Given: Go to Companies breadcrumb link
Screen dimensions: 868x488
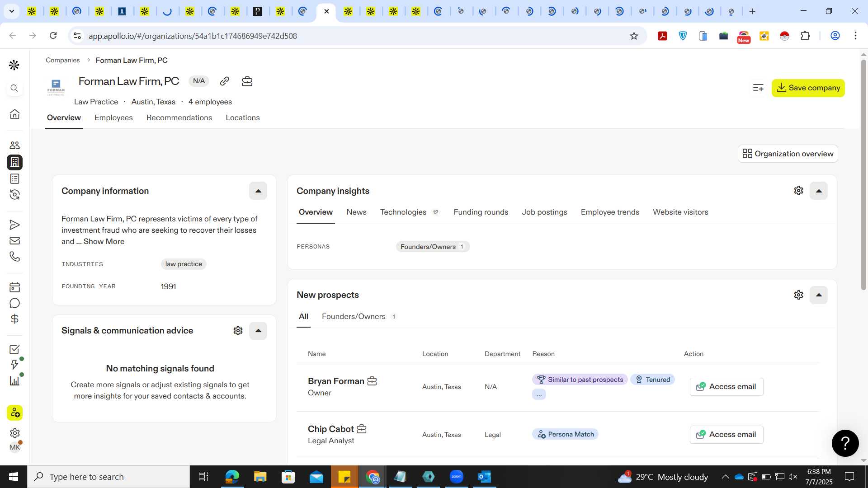Looking at the screenshot, I should [62, 60].
